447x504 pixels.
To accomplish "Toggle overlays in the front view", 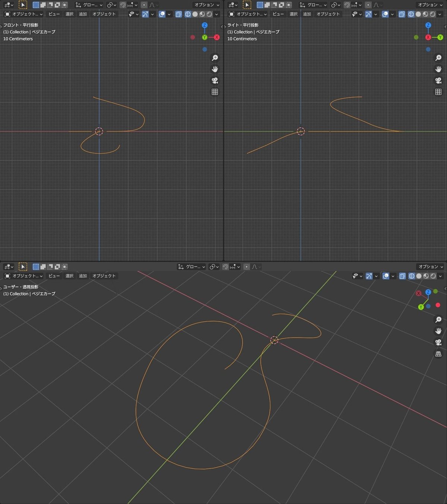I will point(162,14).
